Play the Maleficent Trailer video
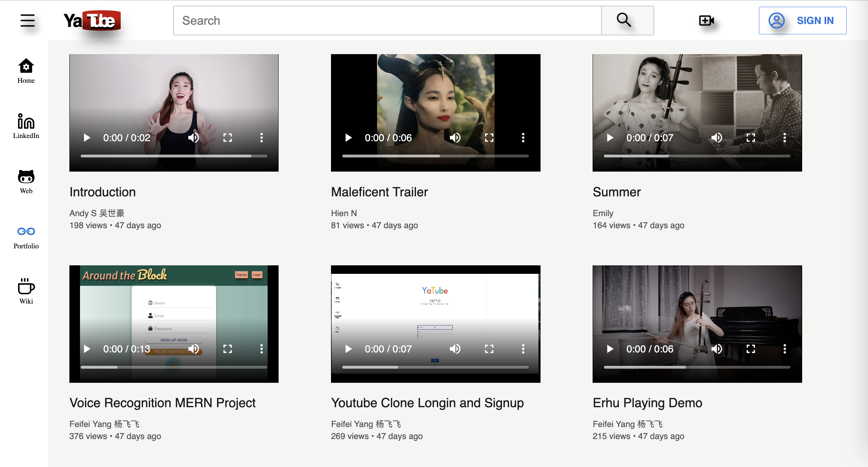This screenshot has height=467, width=868. point(348,138)
